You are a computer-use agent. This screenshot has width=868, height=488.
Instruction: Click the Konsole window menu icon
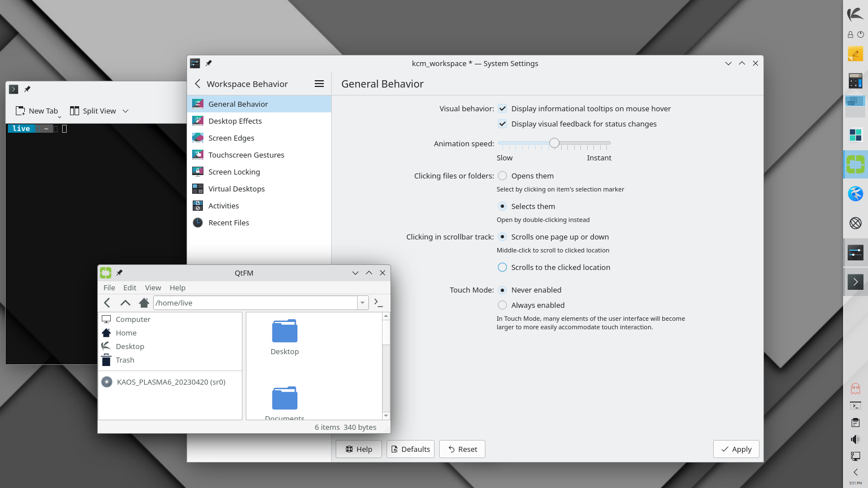pos(14,89)
